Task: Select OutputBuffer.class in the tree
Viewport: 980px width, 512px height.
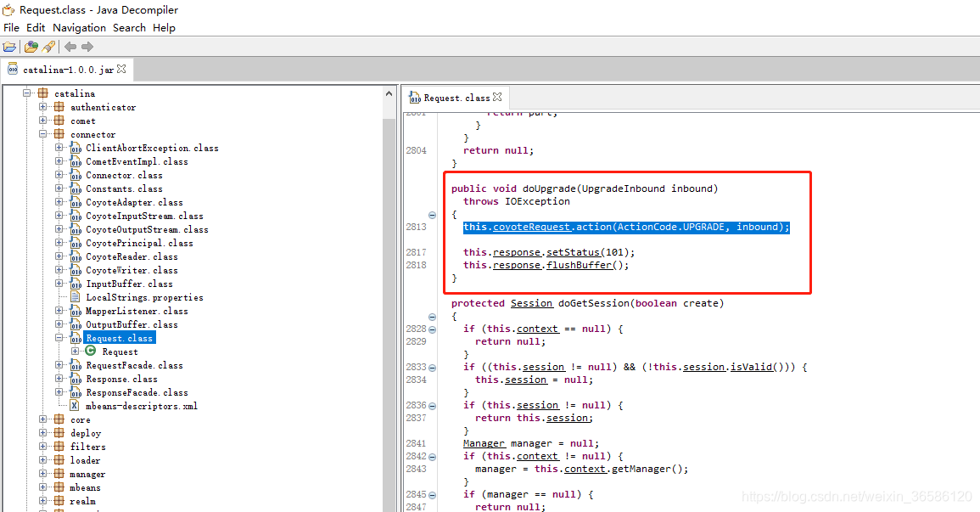Action: click(x=132, y=324)
